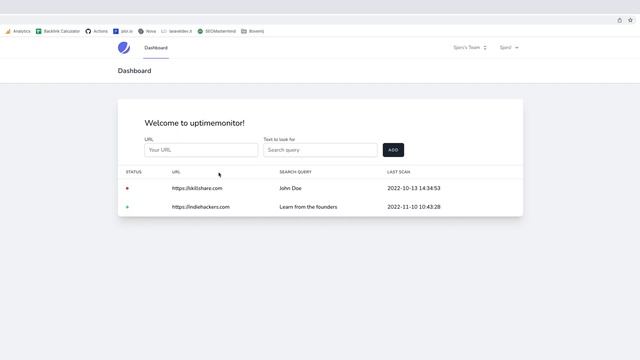Open the Nova bookmark
The width and height of the screenshot is (640, 360).
147,31
